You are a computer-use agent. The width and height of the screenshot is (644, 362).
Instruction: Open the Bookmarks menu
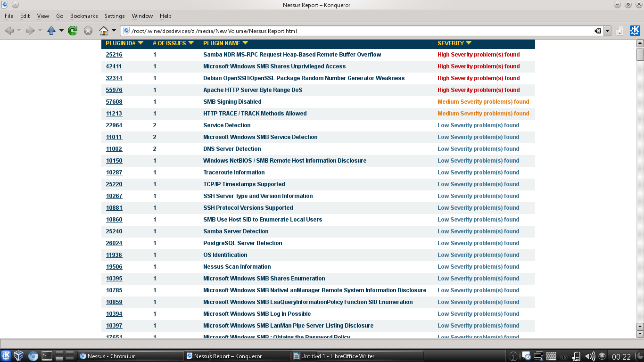click(83, 16)
